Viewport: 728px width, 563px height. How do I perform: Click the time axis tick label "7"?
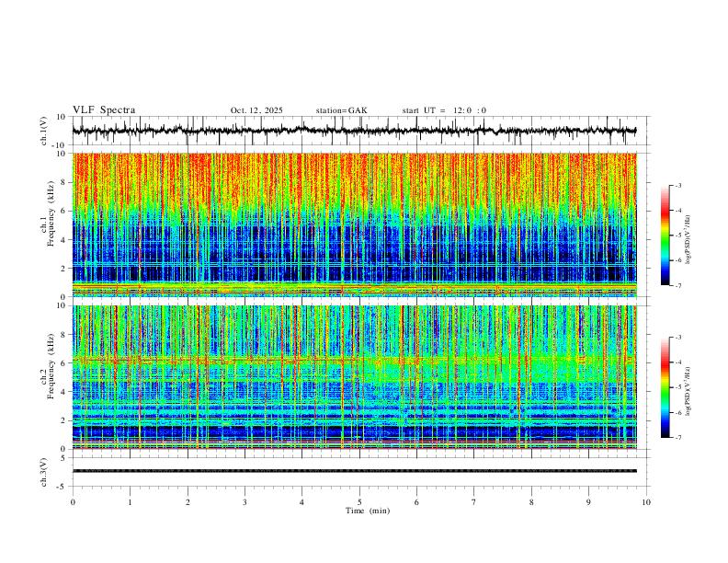(x=474, y=502)
